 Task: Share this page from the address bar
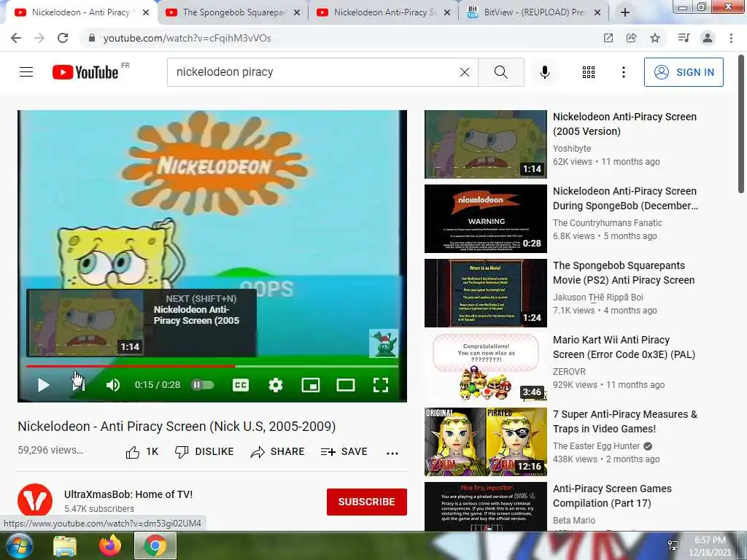click(631, 38)
